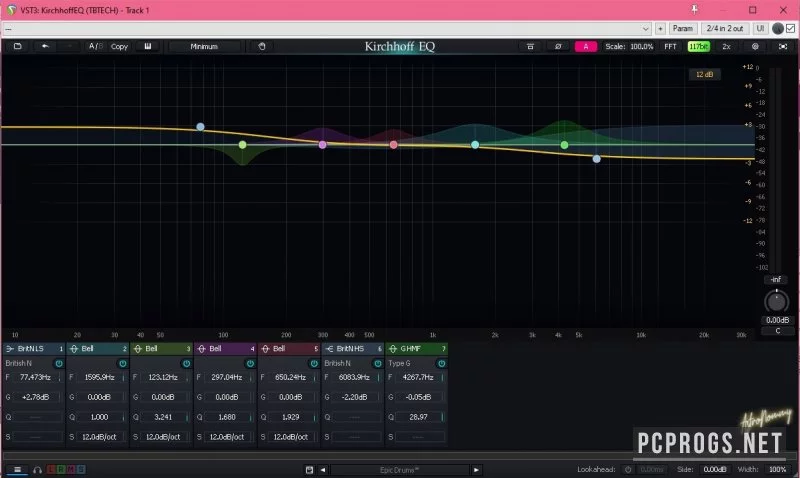Viewport: 800px width, 478px height.
Task: Open the preset folder icon
Action: pos(17,46)
